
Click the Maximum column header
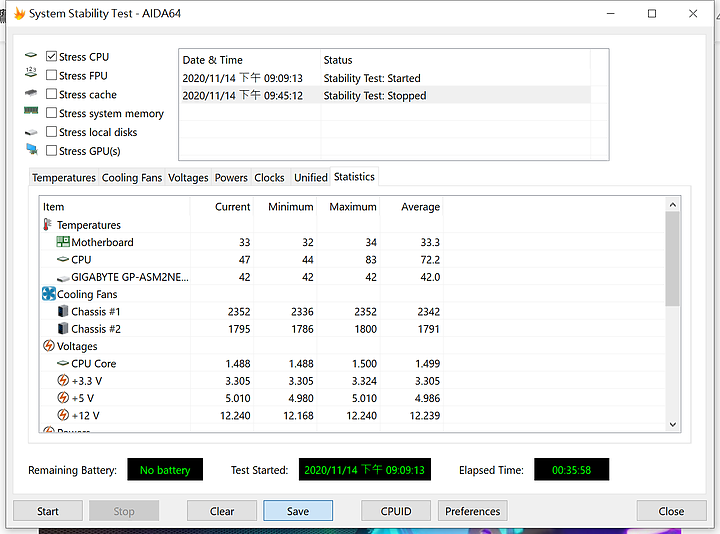(x=348, y=207)
